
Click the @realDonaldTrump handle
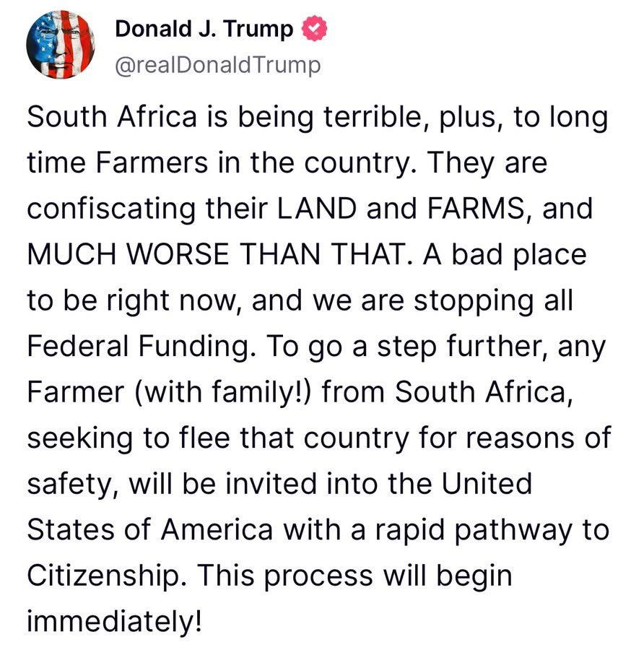pos(218,66)
